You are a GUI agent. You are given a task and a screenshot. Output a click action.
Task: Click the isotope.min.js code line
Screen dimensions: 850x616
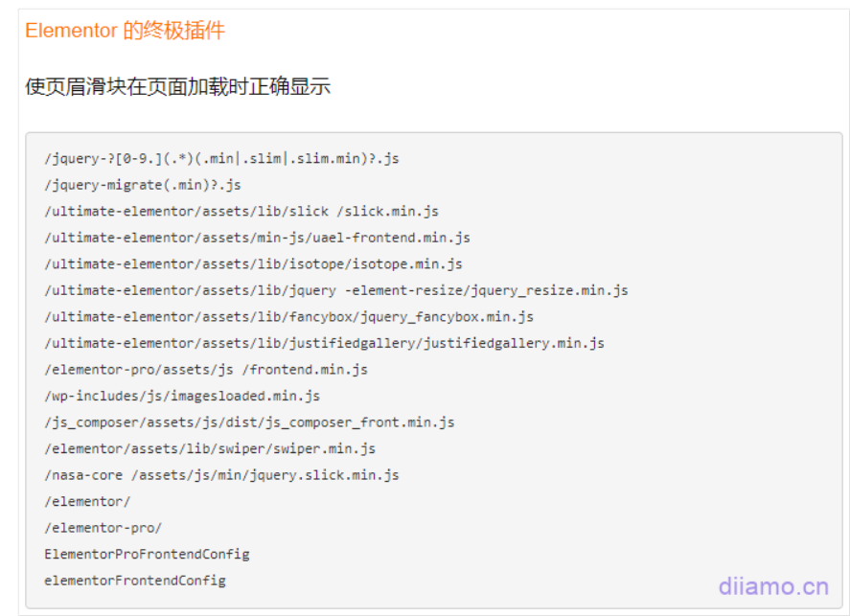click(x=253, y=264)
